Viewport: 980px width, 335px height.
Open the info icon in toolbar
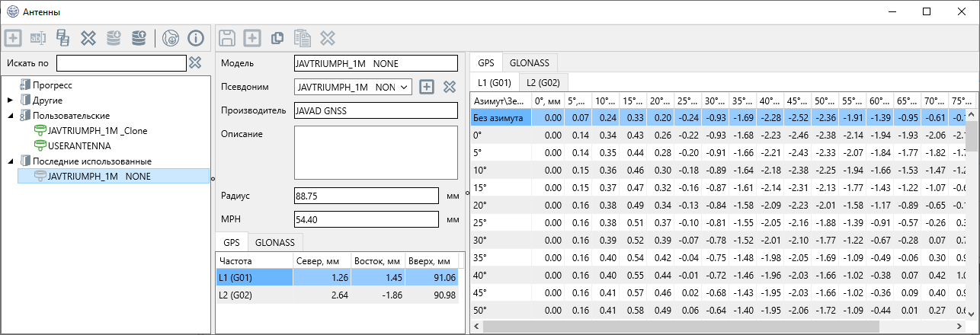tap(196, 37)
